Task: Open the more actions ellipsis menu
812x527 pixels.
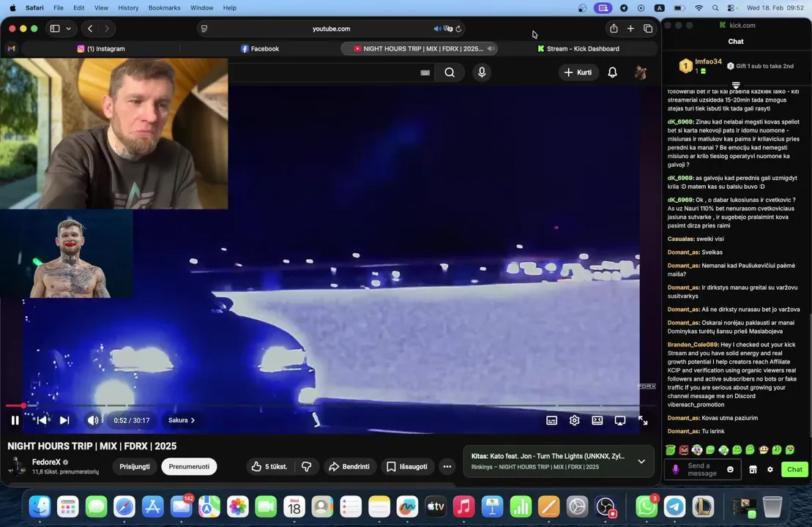Action: [447, 466]
